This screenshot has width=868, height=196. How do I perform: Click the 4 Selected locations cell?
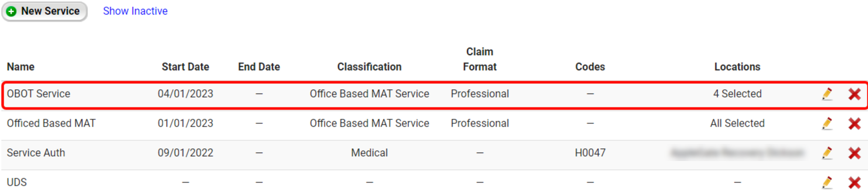tap(737, 94)
